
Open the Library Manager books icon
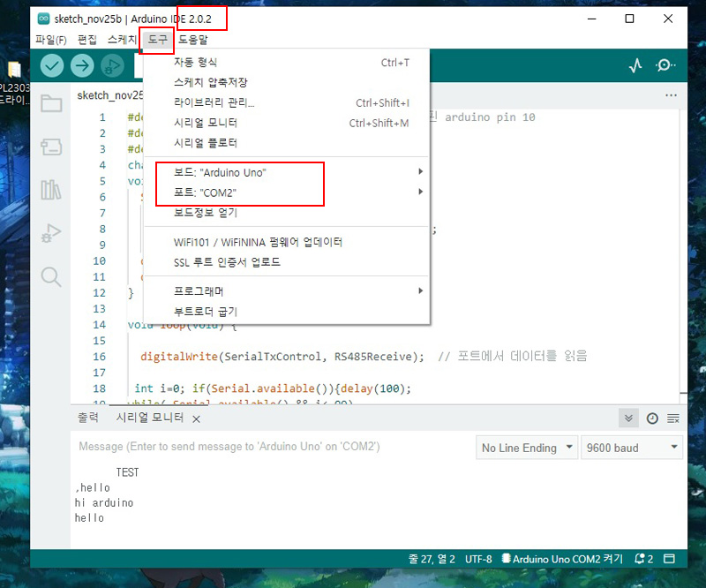click(51, 190)
